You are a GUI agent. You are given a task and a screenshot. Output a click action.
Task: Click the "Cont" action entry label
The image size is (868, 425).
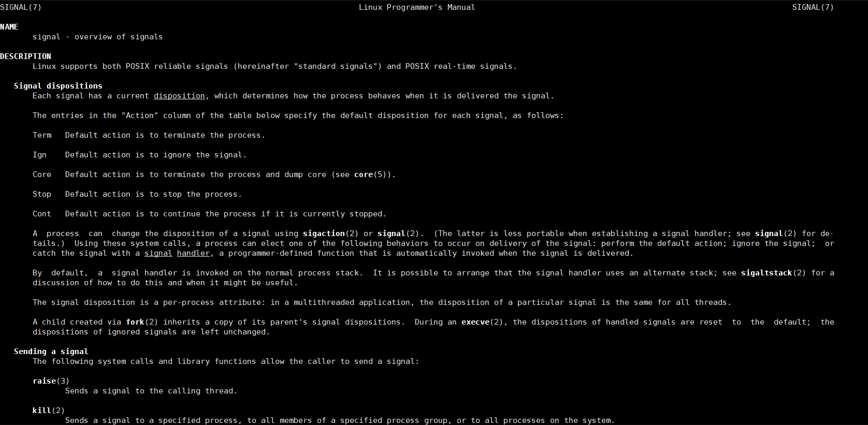pyautogui.click(x=42, y=214)
